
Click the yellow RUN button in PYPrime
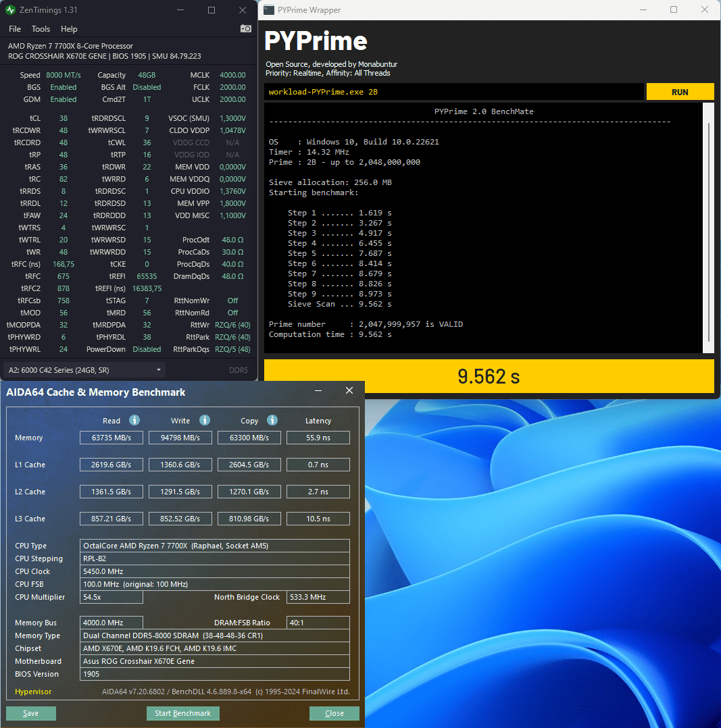click(x=680, y=92)
